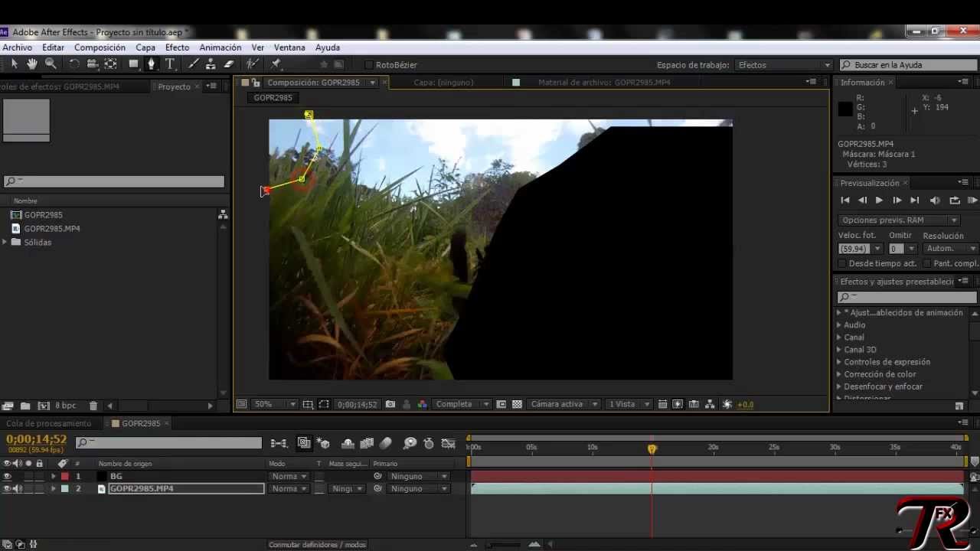Open the graph editor icon
This screenshot has height=551, width=980.
click(449, 443)
